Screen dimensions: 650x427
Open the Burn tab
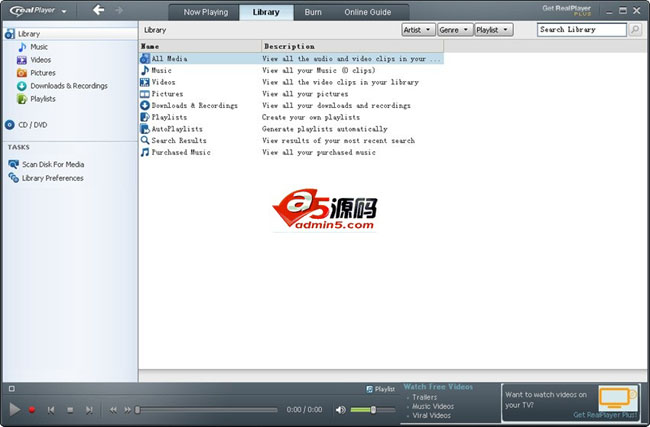[313, 12]
